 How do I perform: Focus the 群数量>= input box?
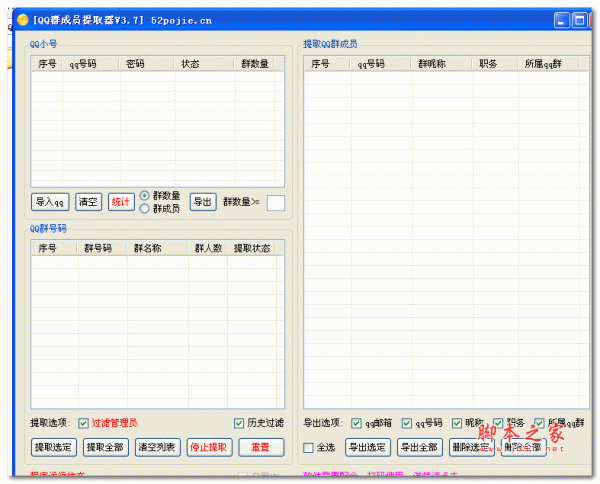(276, 203)
